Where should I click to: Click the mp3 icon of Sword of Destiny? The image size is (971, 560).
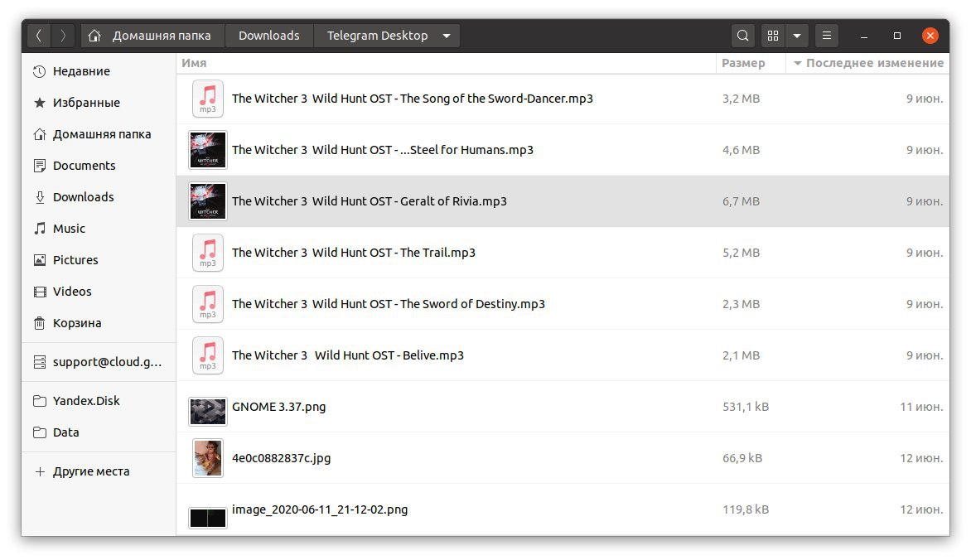[207, 304]
